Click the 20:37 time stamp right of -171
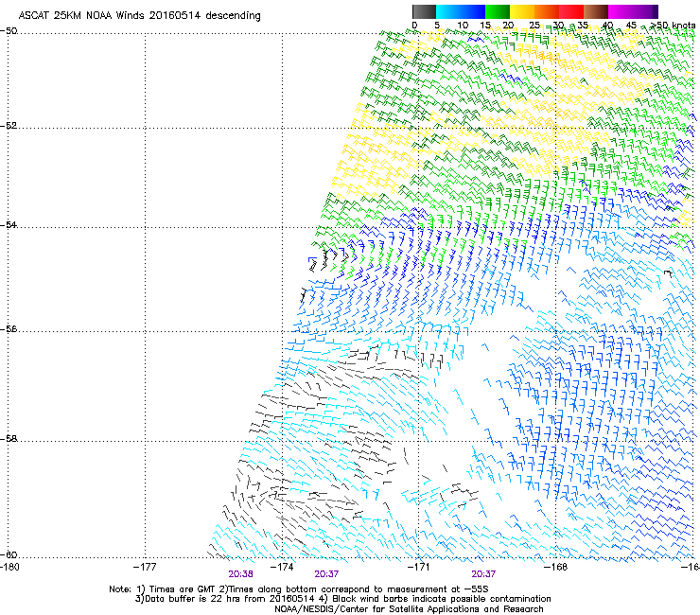The width and height of the screenshot is (700, 615). 483,574
